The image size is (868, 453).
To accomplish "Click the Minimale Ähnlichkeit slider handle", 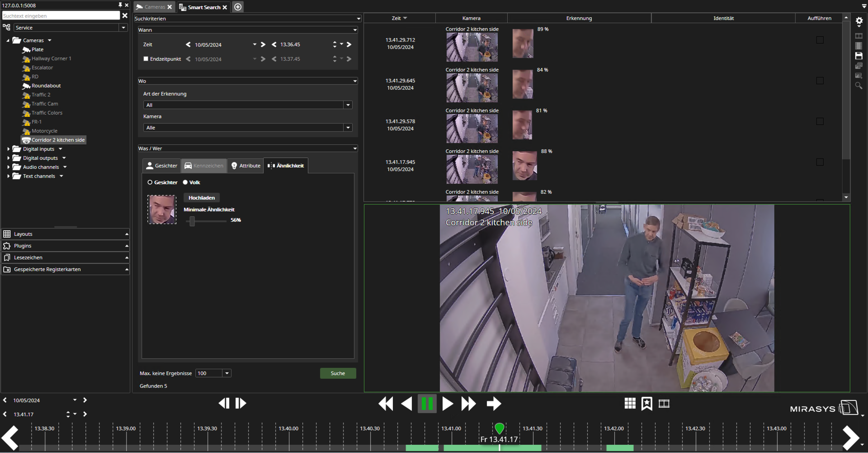I will [x=192, y=221].
